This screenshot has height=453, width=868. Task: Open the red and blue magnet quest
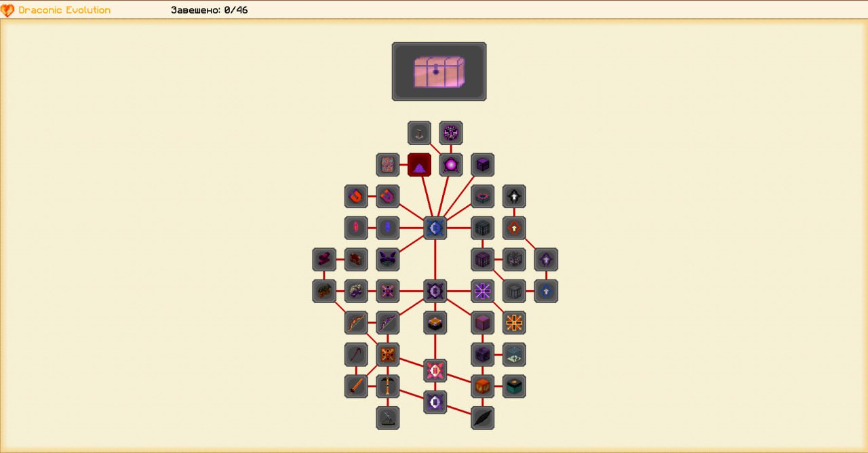[x=356, y=197]
